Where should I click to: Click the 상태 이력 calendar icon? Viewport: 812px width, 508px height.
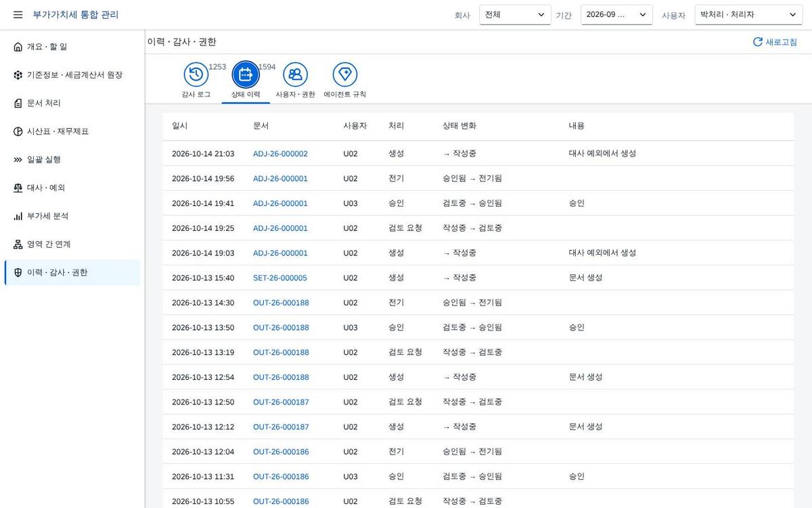[x=246, y=75]
